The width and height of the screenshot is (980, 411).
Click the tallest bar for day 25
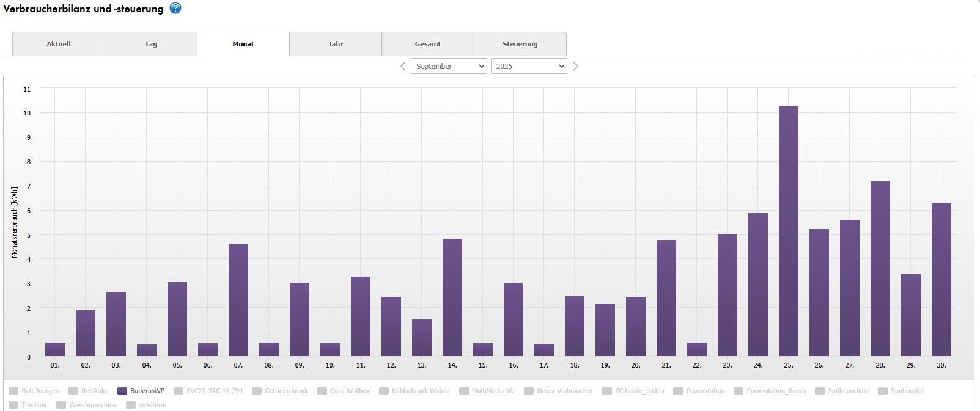[788, 232]
